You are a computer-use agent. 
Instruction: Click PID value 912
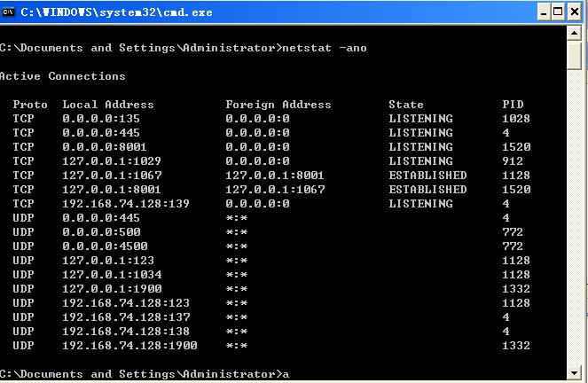pyautogui.click(x=513, y=161)
